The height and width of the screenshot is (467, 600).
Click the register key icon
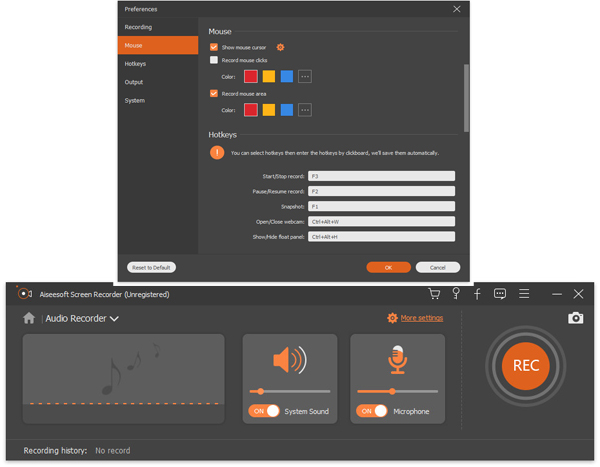click(x=456, y=294)
